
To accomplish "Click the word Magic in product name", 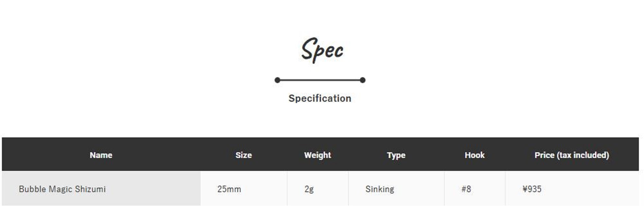I will pyautogui.click(x=61, y=189).
